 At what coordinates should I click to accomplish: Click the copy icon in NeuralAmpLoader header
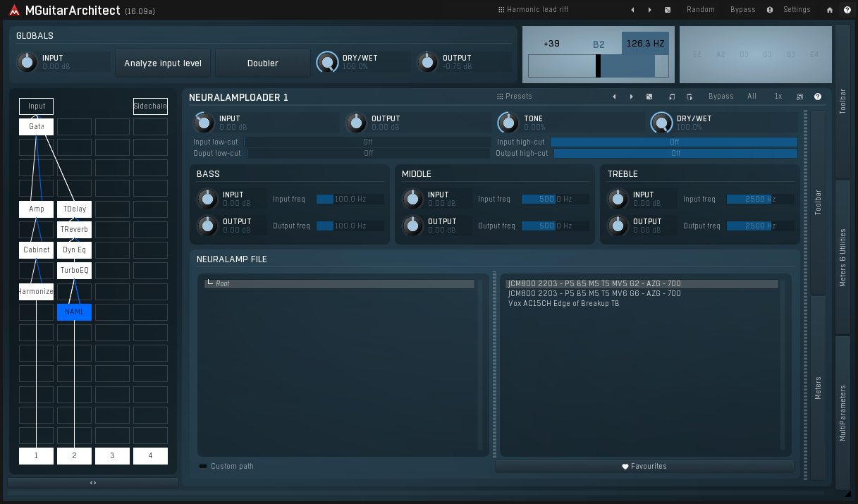(672, 97)
